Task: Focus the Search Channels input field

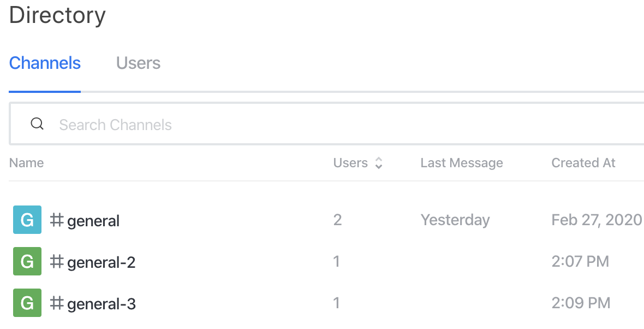Action: click(326, 124)
